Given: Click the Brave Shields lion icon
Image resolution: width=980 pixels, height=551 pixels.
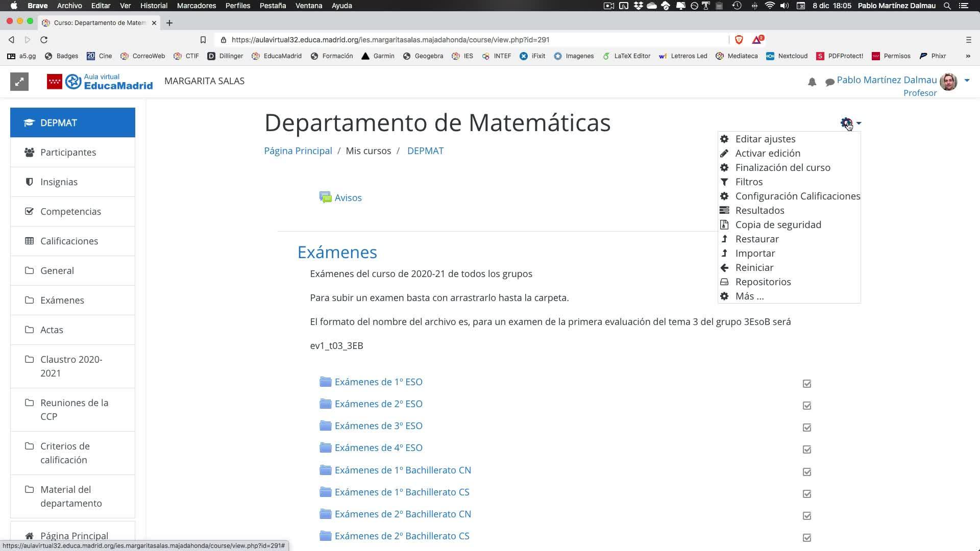Looking at the screenshot, I should coord(739,40).
